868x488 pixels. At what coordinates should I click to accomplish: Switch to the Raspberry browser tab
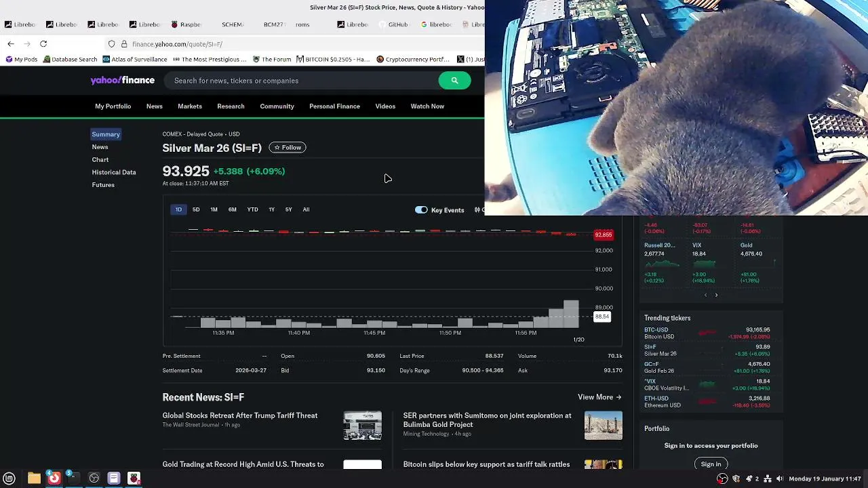coord(186,24)
